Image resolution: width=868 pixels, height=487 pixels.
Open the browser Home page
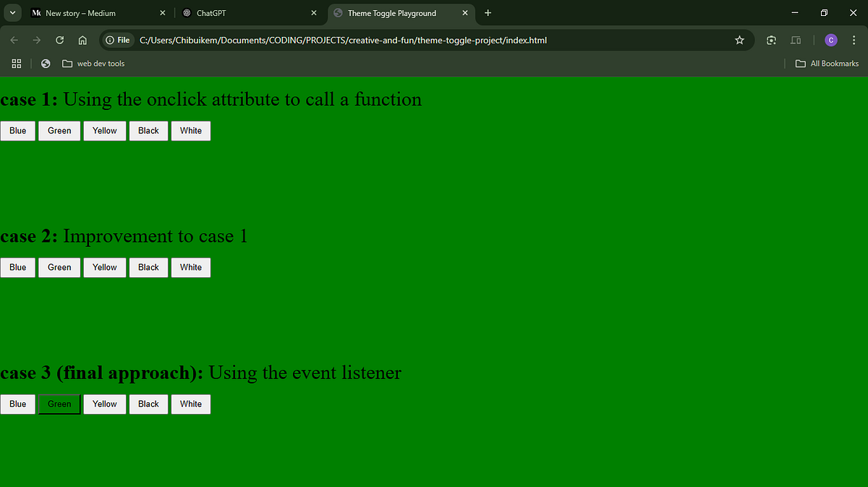click(x=82, y=40)
